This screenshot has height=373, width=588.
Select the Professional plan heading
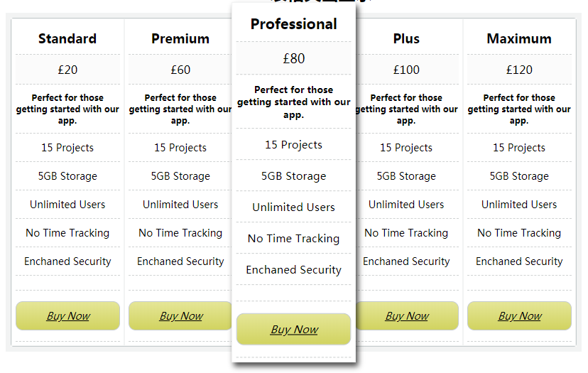(293, 24)
